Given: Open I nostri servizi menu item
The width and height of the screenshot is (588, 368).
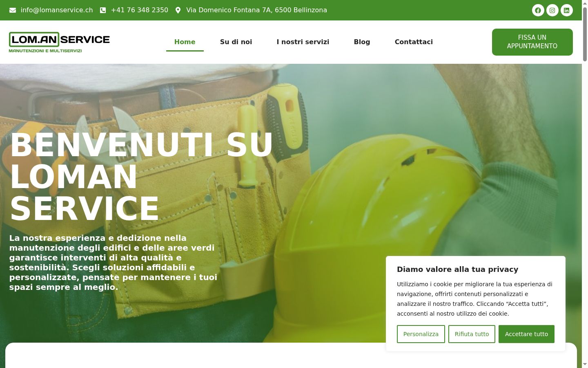Looking at the screenshot, I should coord(303,42).
